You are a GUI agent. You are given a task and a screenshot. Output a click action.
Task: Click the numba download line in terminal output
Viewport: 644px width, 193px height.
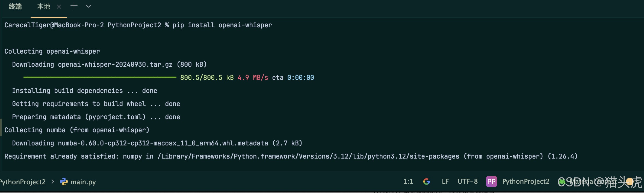157,143
